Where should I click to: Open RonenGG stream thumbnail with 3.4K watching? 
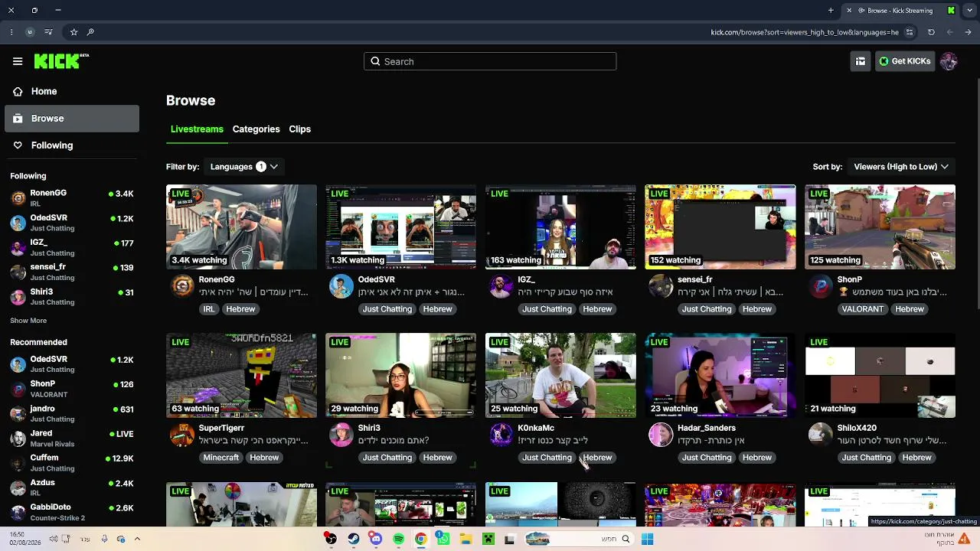click(241, 227)
